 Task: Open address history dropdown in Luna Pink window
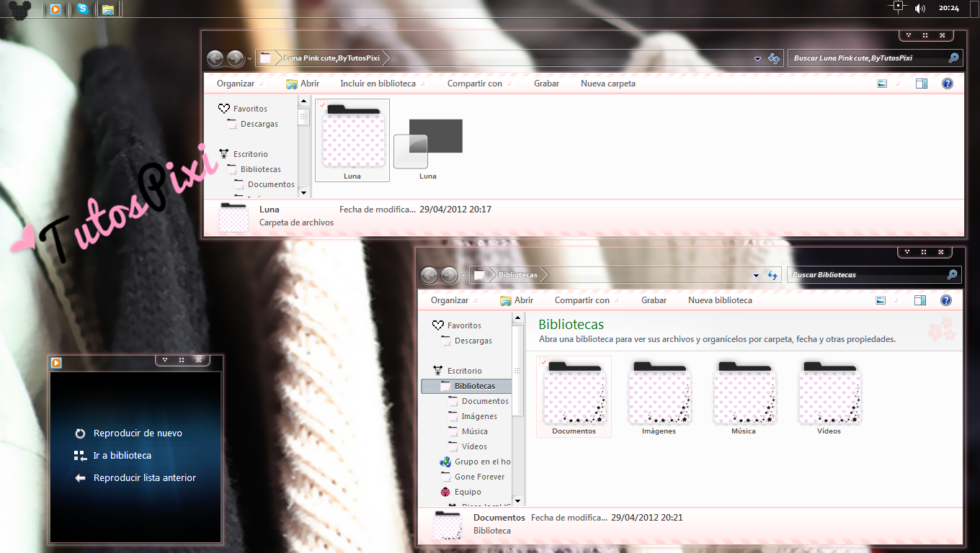757,59
